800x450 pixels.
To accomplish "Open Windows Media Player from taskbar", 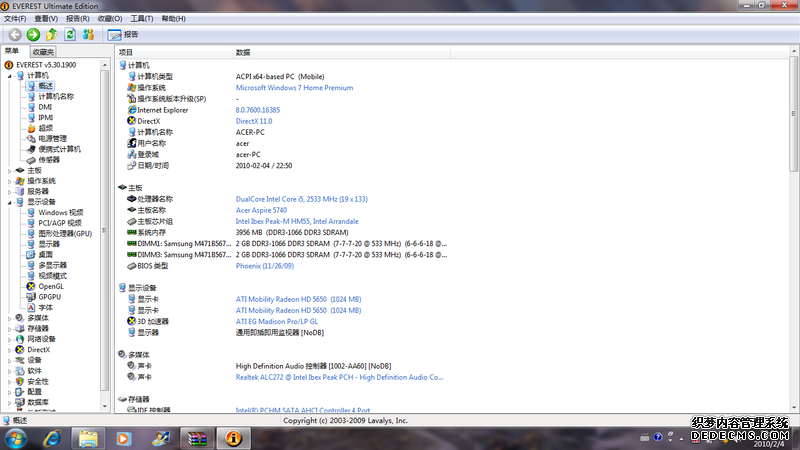I will click(x=124, y=438).
